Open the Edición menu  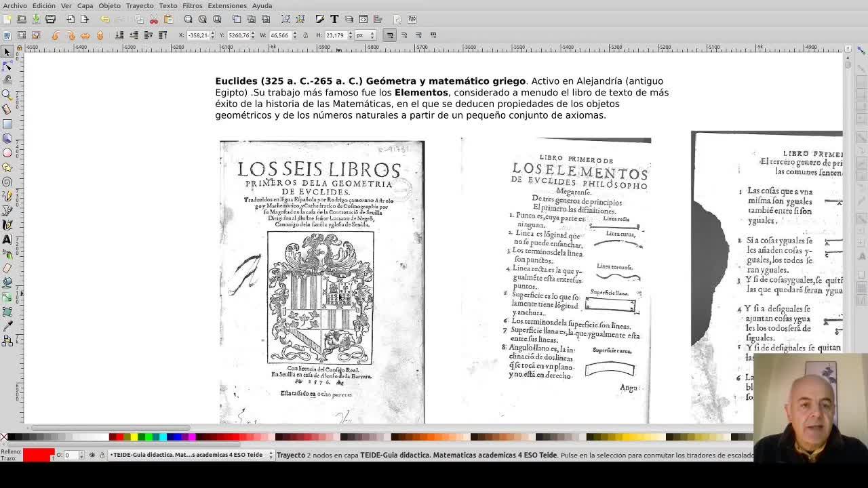[44, 5]
